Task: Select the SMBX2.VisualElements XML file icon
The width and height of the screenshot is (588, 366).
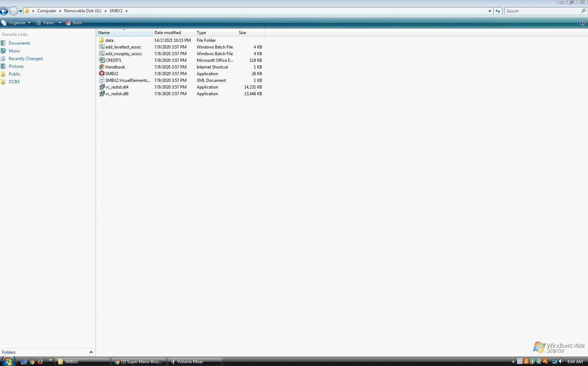Action: pyautogui.click(x=102, y=80)
